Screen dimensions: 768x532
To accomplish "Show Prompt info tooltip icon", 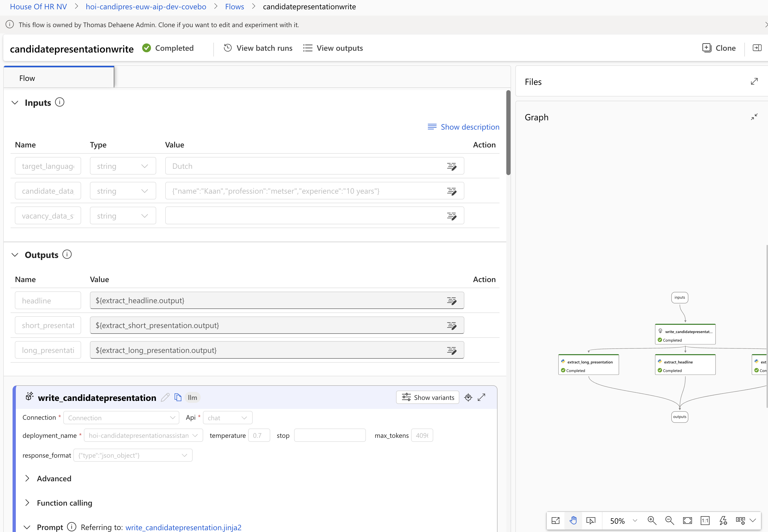I will click(72, 527).
